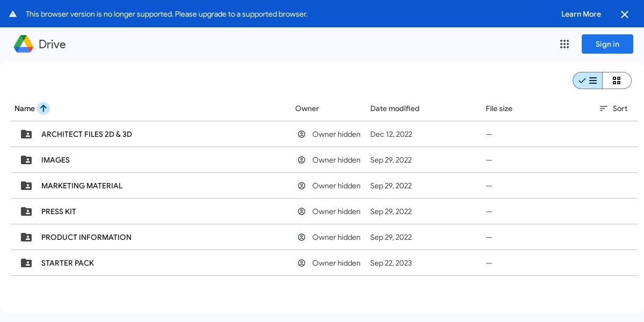
Task: Open the MARKETING MATERIAL folder
Action: (82, 186)
